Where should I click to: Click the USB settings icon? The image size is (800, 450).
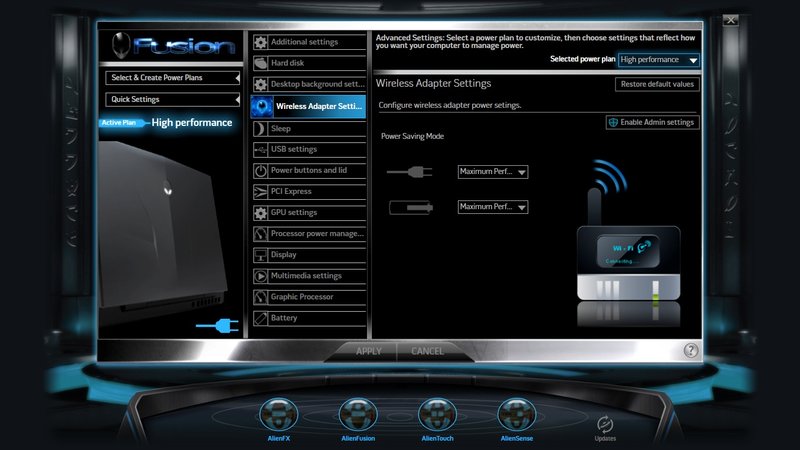(x=260, y=149)
